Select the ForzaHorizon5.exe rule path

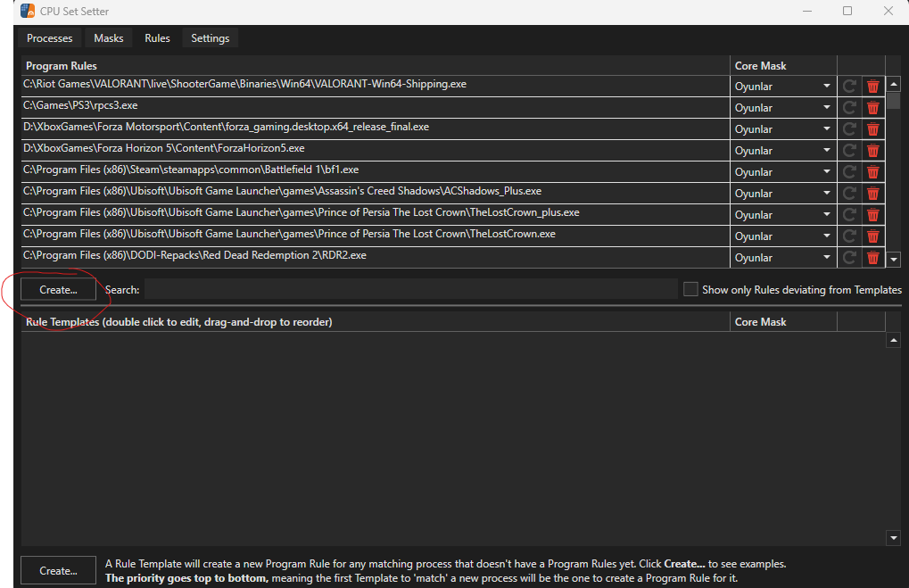coord(163,148)
